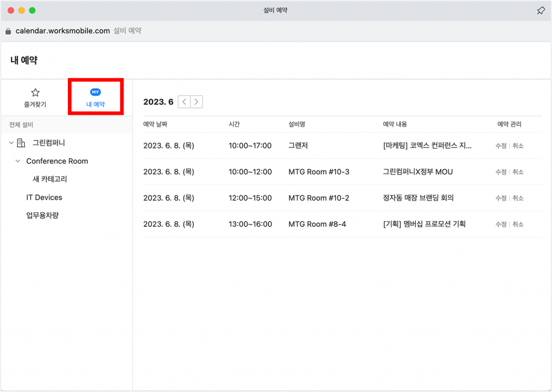Select Conference Room in equipment tree
The height and width of the screenshot is (392, 552).
(57, 161)
